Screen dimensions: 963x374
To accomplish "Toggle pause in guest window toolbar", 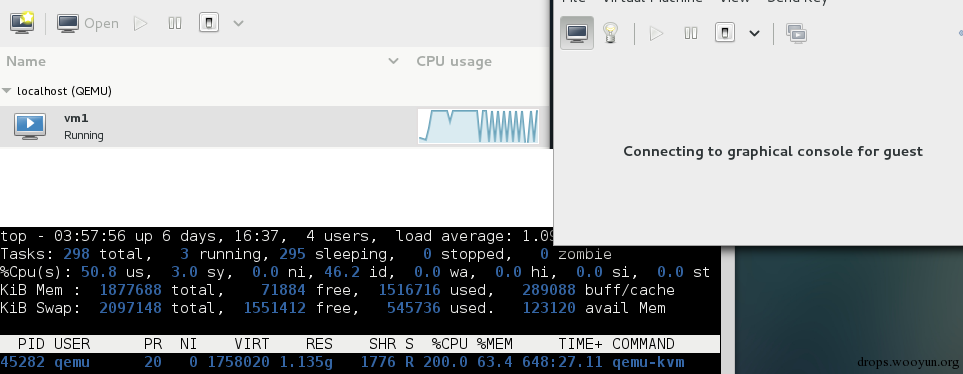I will 691,33.
